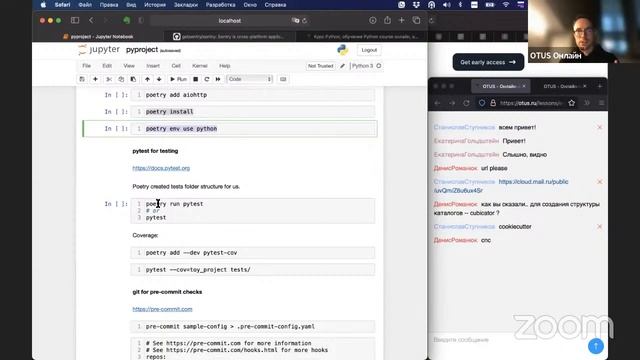Paste cells below in Jupyter toolbar

coord(133,79)
